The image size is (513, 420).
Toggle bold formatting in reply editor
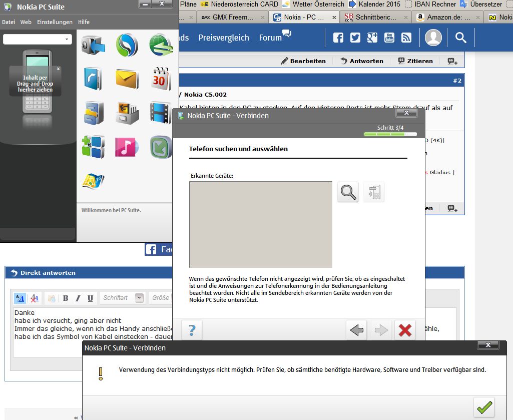pos(66,298)
